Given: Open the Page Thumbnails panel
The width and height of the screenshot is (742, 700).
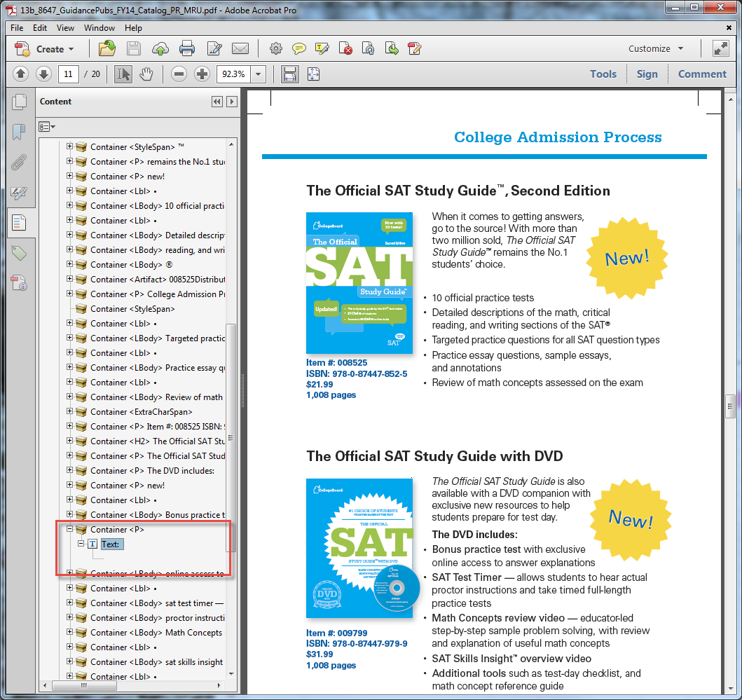Looking at the screenshot, I should point(19,103).
